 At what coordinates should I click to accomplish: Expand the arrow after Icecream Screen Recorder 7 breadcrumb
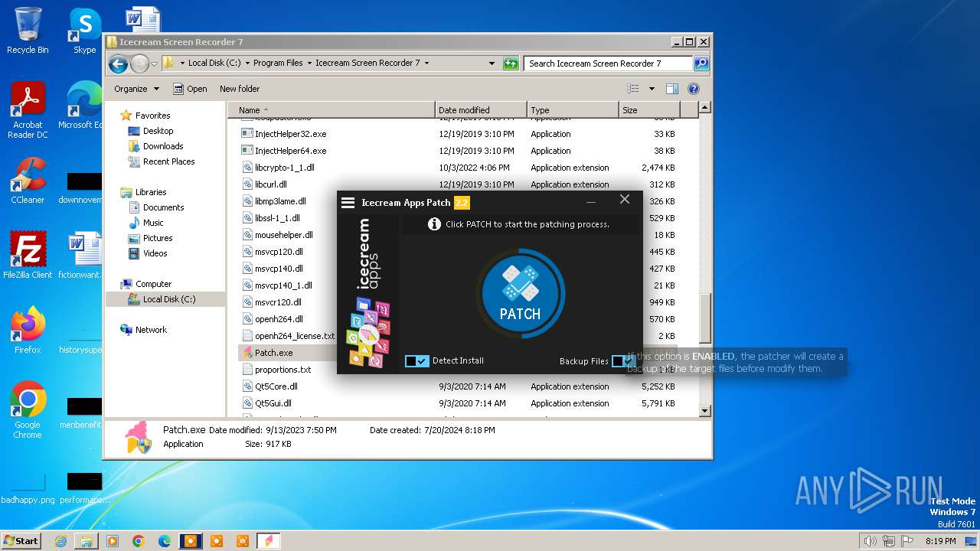coord(427,63)
